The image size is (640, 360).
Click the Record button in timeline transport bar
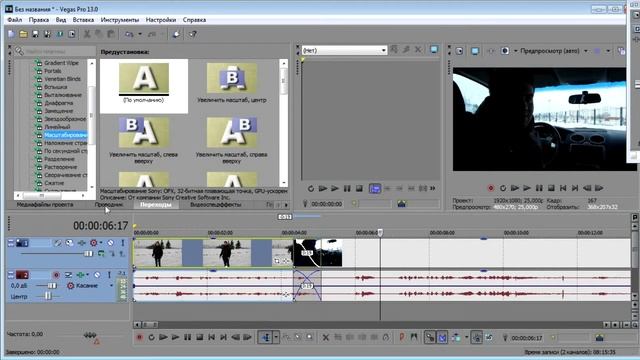tap(140, 337)
